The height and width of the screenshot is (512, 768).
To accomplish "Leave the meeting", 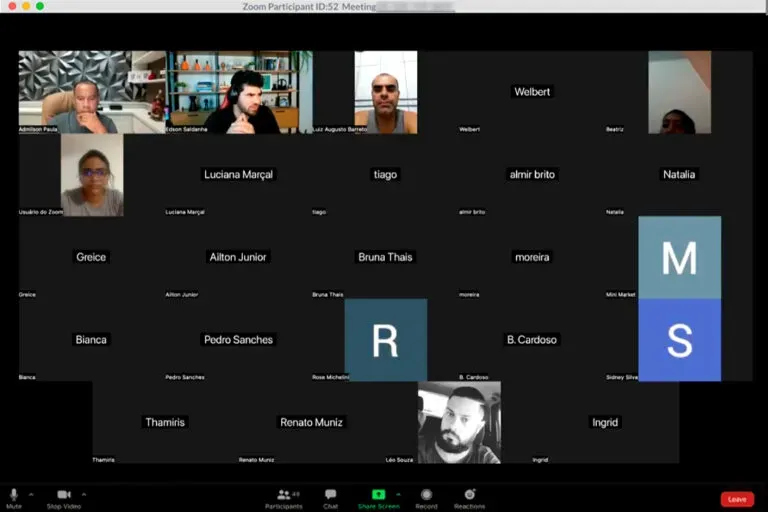I will coord(737,499).
